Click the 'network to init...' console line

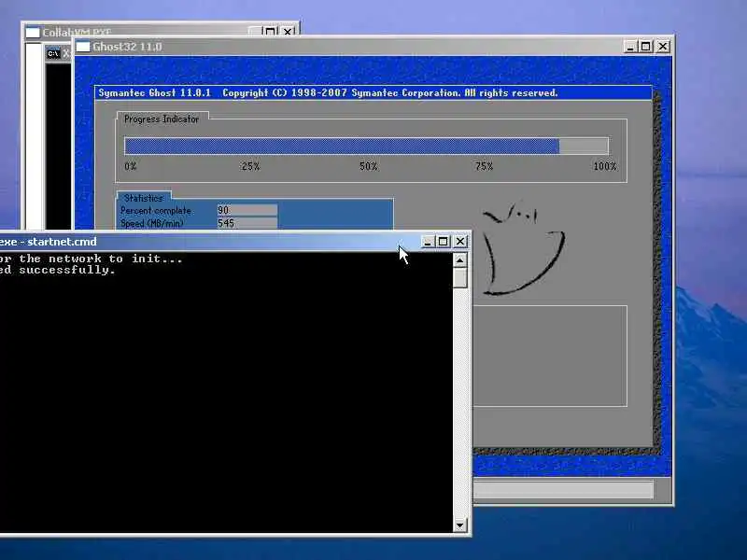point(91,259)
